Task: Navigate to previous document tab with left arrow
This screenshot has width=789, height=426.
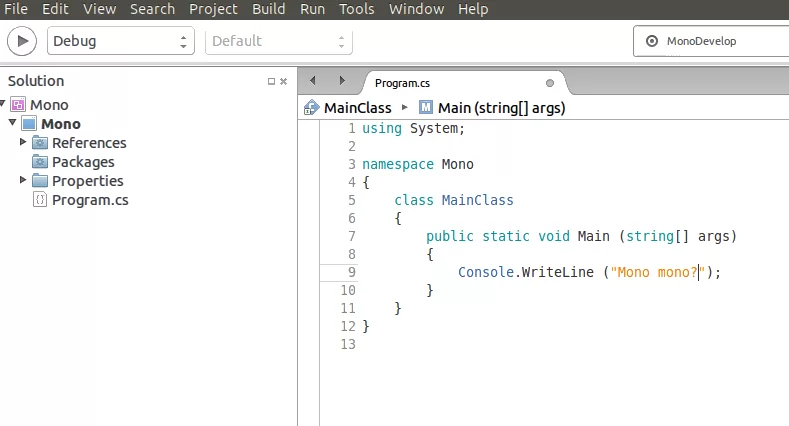Action: (313, 81)
